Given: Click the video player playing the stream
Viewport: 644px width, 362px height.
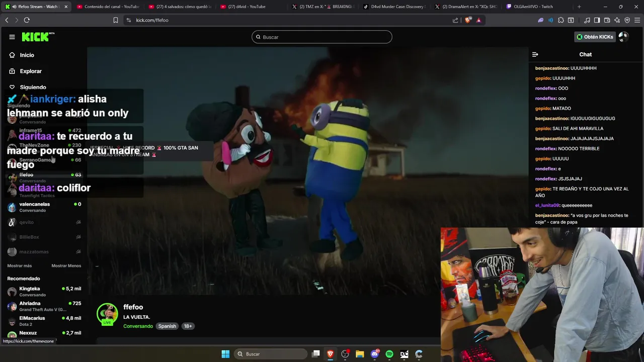Looking at the screenshot, I should point(308,171).
